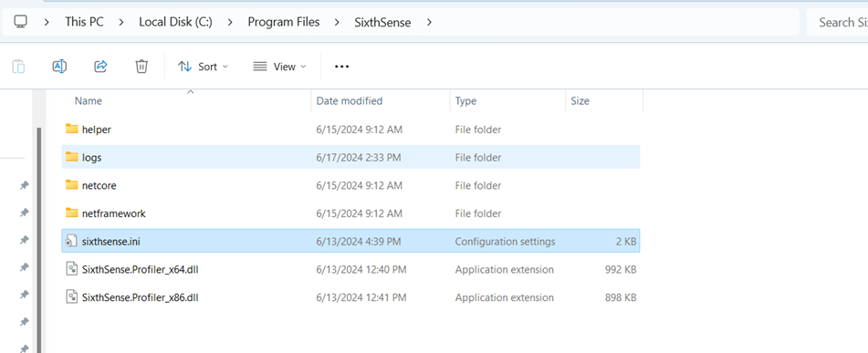The height and width of the screenshot is (353, 868).
Task: Select the netframework folder icon
Action: pos(71,213)
